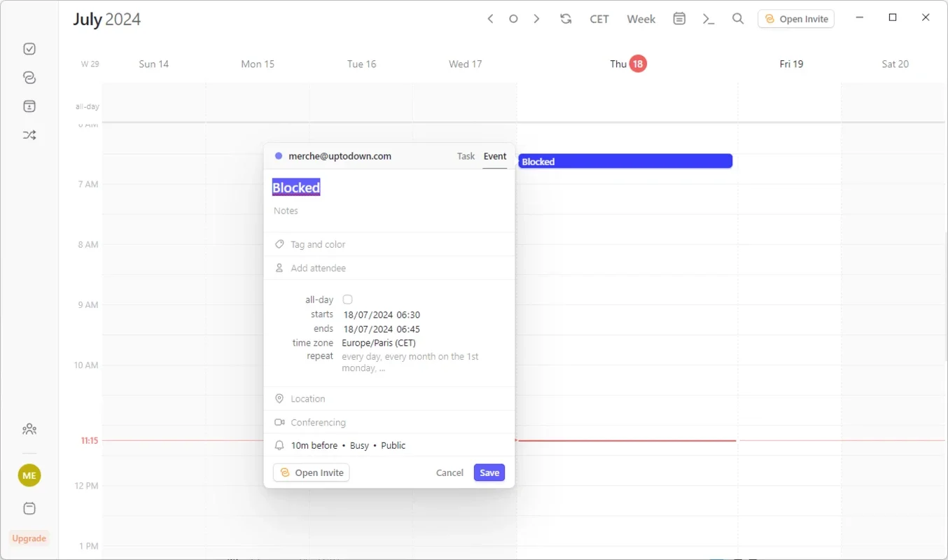Screen dimensions: 948x560
Task: Click the Sat 20 day header
Action: [895, 64]
